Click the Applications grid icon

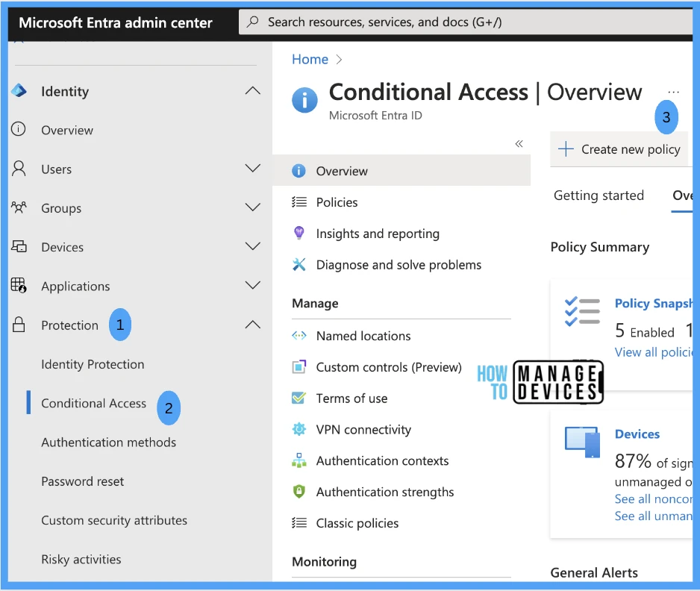19,285
